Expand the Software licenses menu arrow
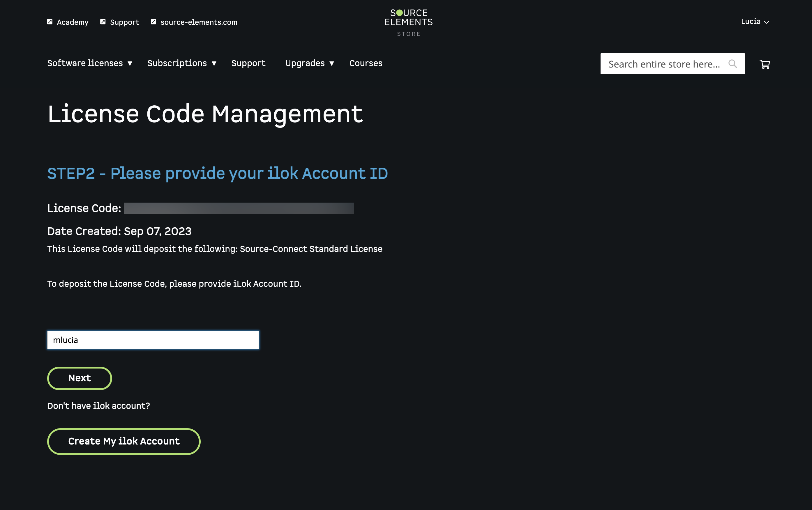 130,63
